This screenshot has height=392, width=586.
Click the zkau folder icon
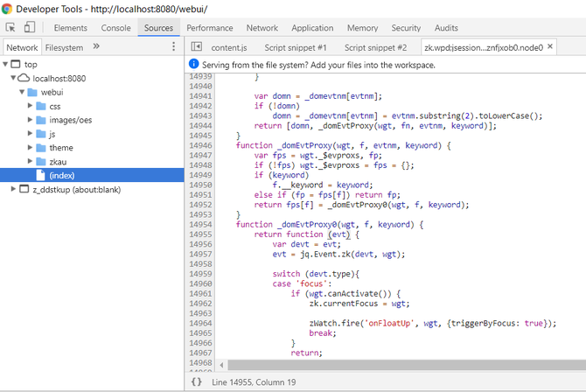pos(41,162)
